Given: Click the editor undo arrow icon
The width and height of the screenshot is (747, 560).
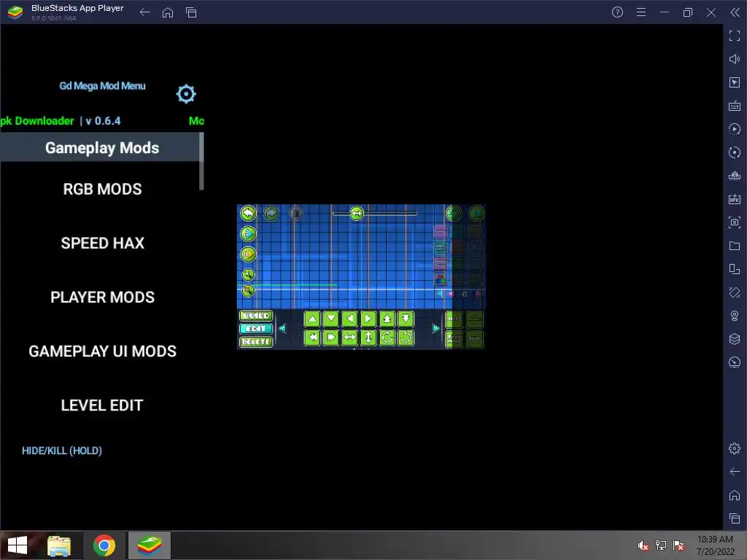Looking at the screenshot, I should pyautogui.click(x=248, y=214).
